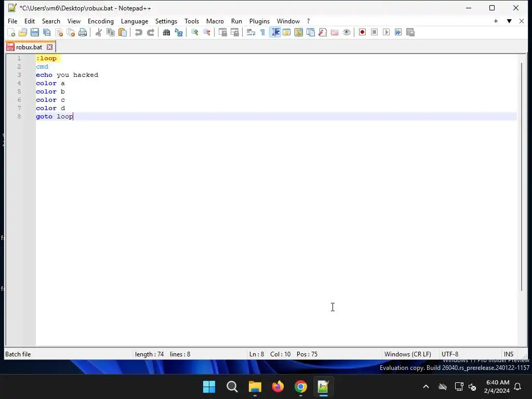Click the Synchronize Horizontal Scrolling icon
532x399 pixels.
234,32
